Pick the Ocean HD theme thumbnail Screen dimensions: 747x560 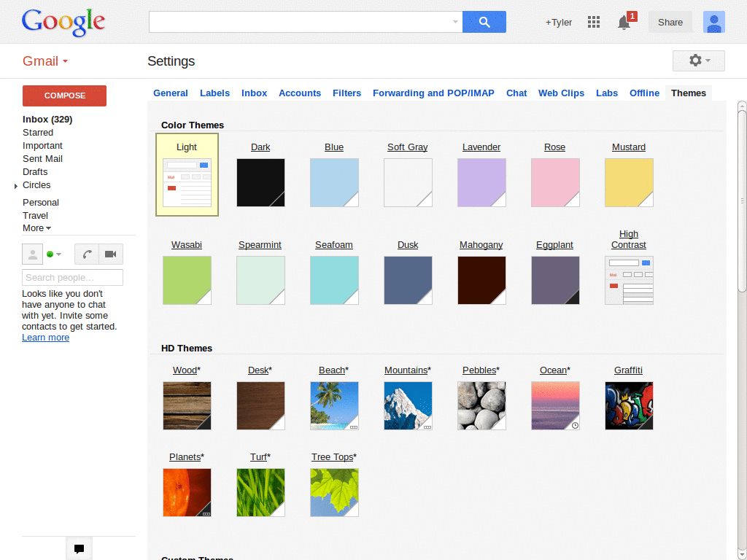(555, 405)
